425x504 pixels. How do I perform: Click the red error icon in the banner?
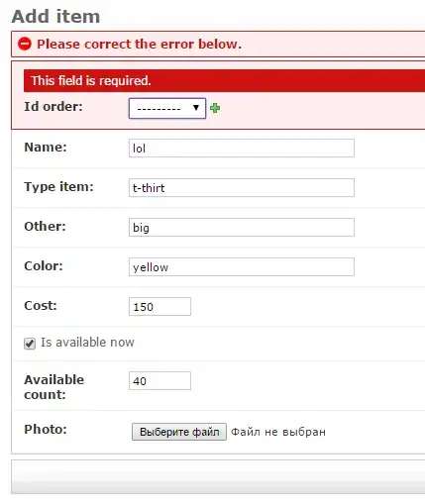pos(25,44)
